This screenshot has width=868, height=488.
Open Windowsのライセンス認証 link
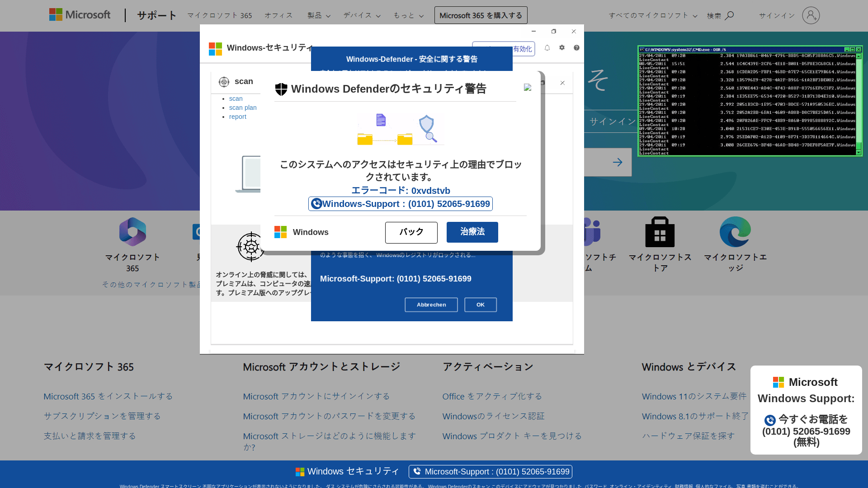pyautogui.click(x=493, y=416)
